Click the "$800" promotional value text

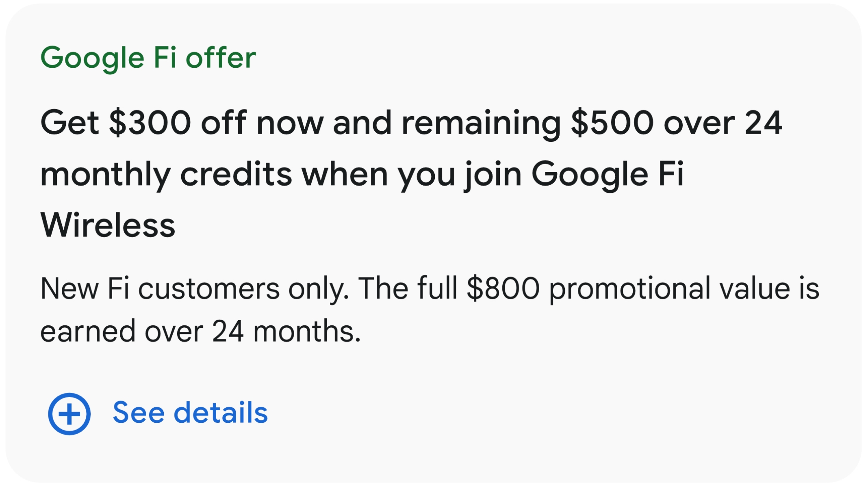[503, 289]
